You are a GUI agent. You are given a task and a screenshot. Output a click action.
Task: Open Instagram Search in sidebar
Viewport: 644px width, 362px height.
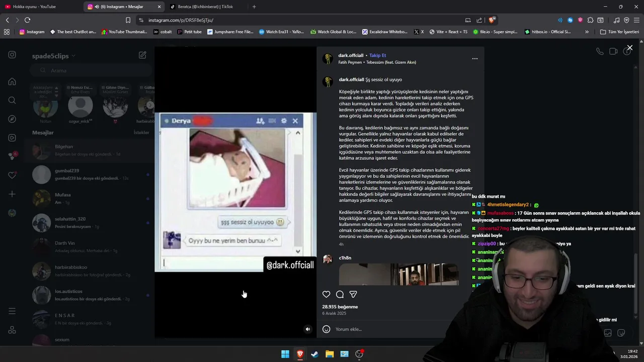pos(12,100)
